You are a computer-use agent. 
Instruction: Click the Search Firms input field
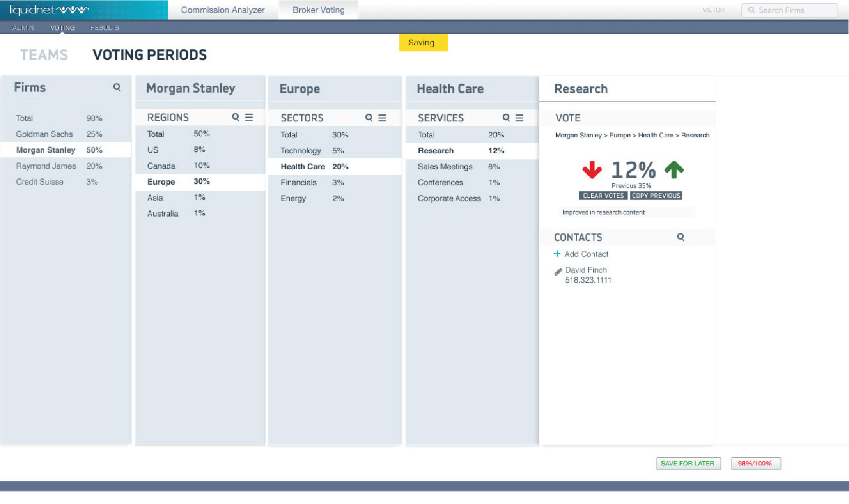(790, 10)
